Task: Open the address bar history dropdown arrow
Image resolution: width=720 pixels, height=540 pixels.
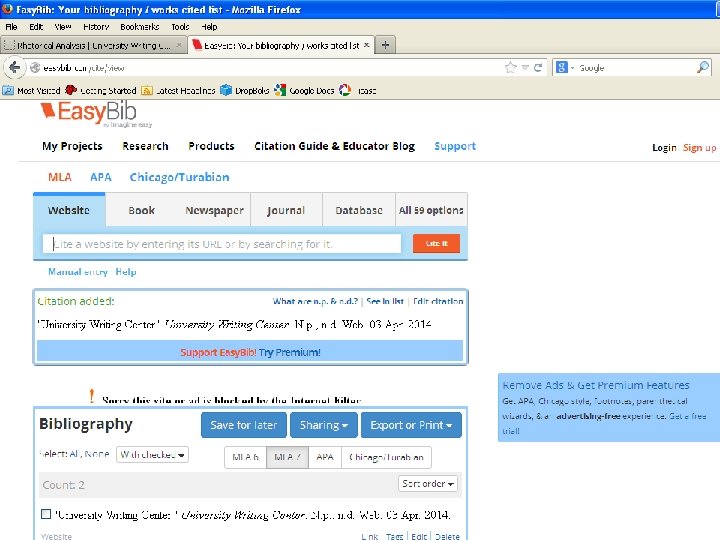Action: tap(525, 68)
